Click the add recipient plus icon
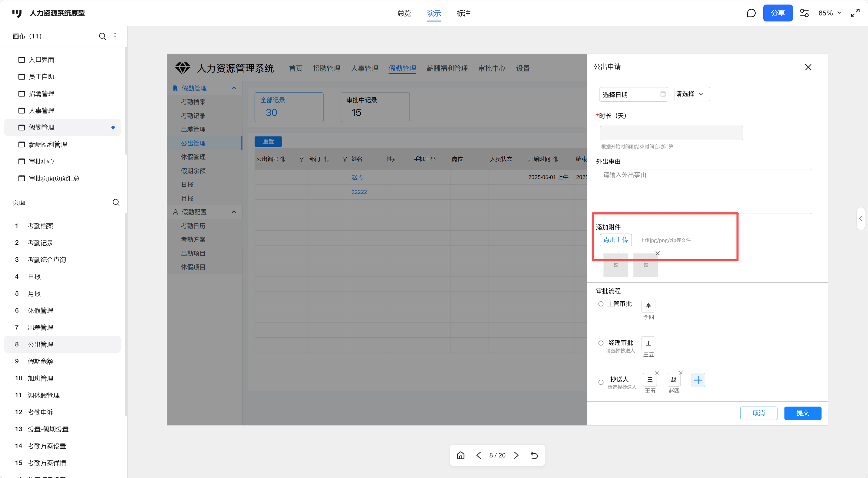 pyautogui.click(x=698, y=380)
